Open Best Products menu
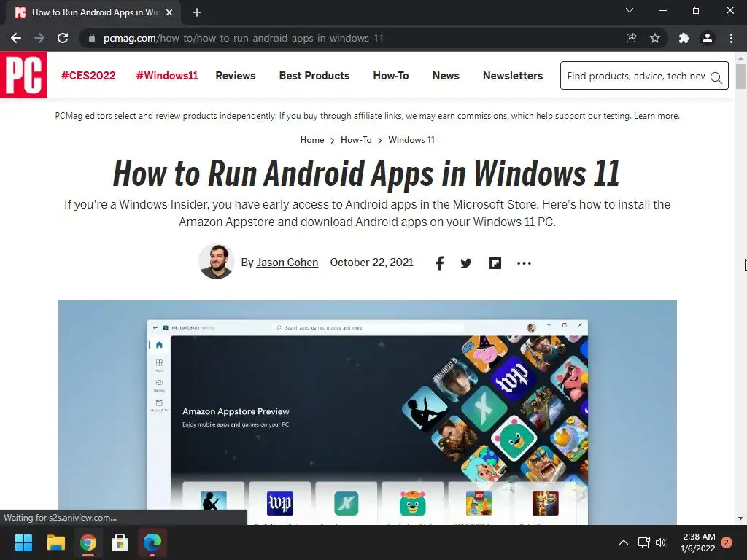This screenshot has width=747, height=560. point(314,76)
